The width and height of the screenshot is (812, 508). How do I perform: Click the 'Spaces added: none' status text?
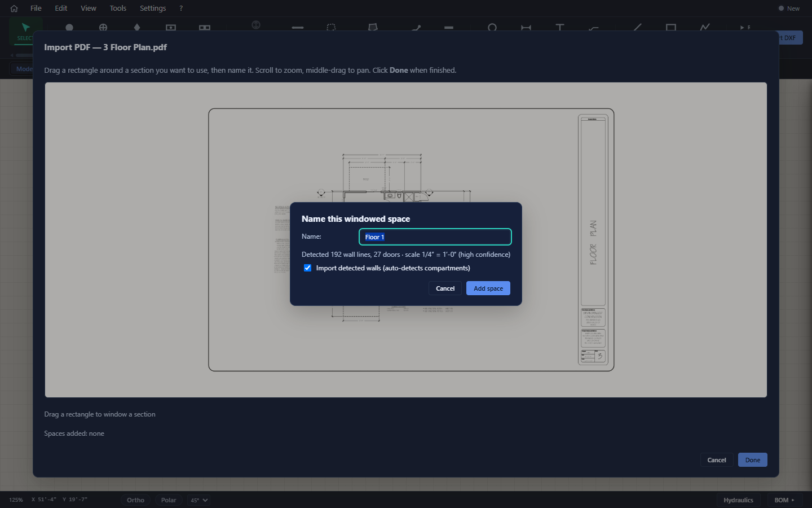tap(74, 433)
